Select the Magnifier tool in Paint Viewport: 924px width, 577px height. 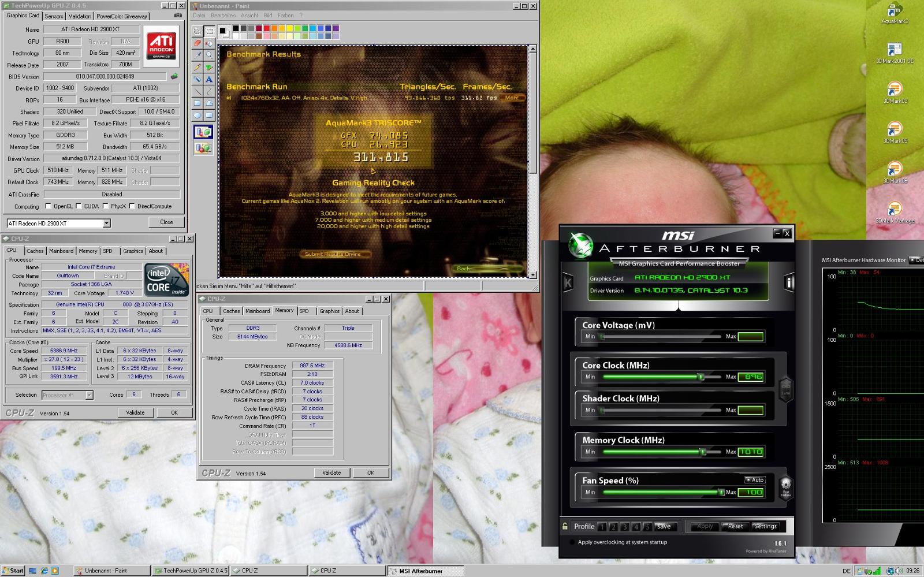click(208, 55)
